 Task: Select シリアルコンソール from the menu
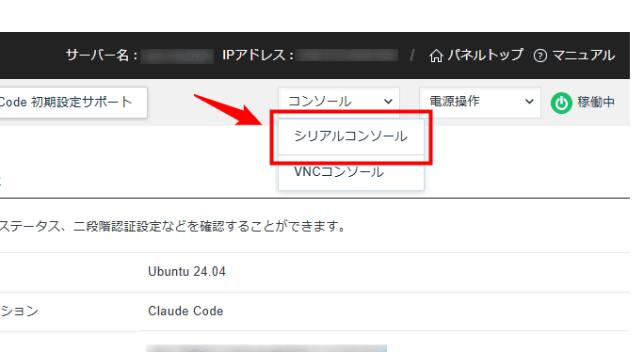351,136
